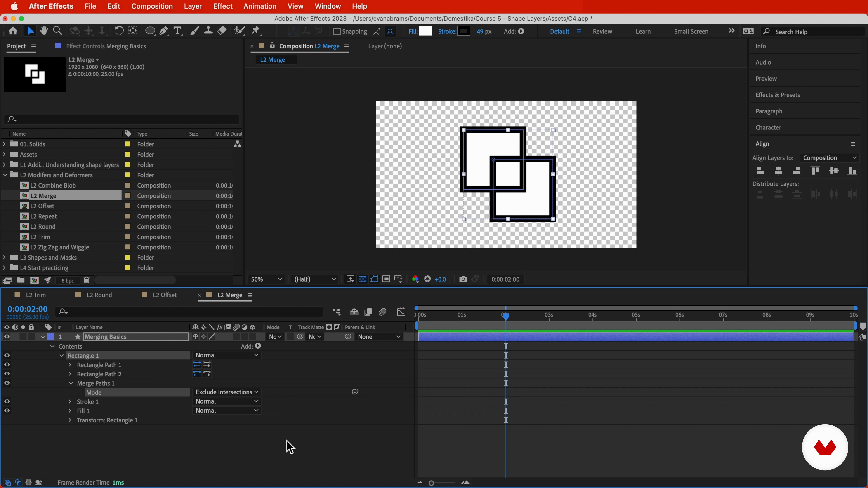Toggle shy layers hide icon in timeline
Viewport: 868px width, 488px height.
(354, 312)
